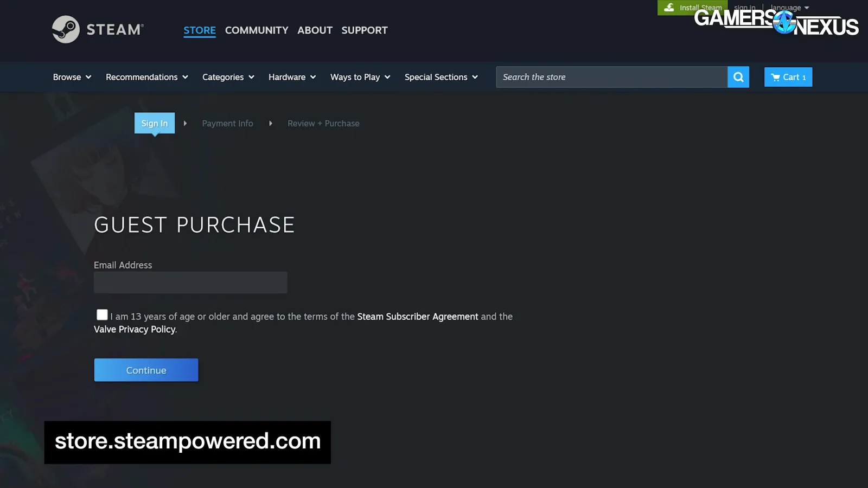Click Install Steam button

tap(692, 8)
